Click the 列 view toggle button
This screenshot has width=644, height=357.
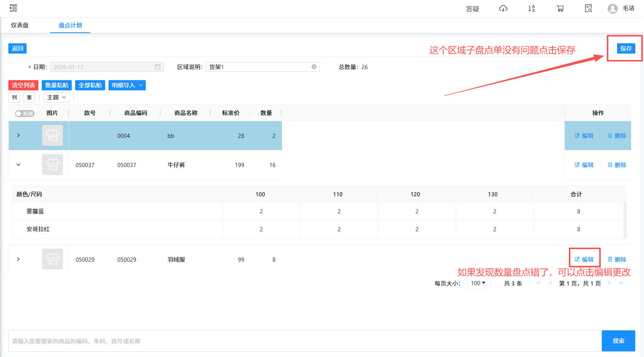click(x=14, y=98)
